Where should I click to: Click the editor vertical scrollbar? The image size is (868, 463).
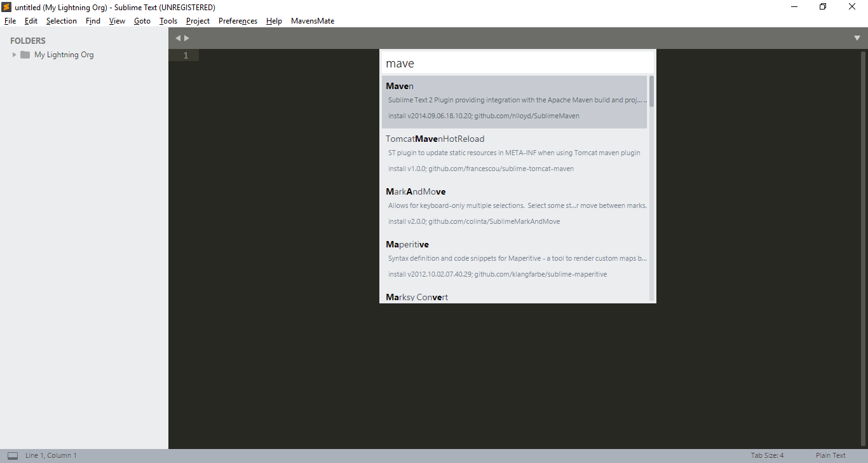(x=863, y=249)
